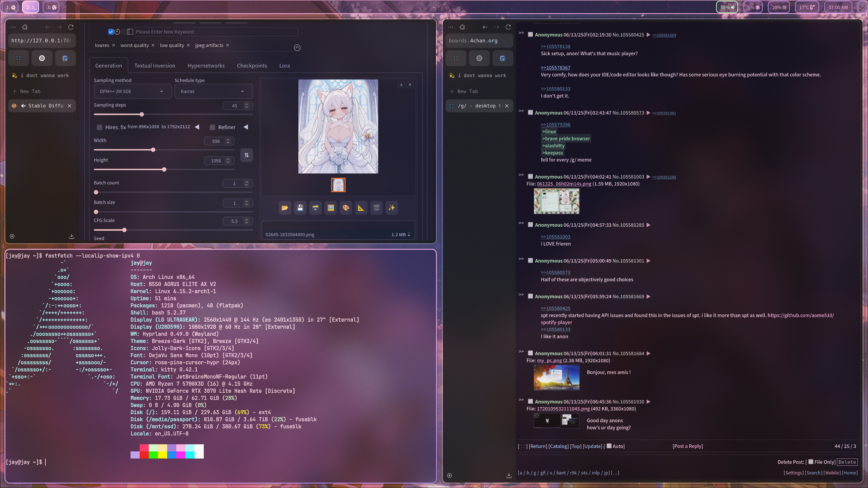Switch to Textual Inversion tab
Image resolution: width=868 pixels, height=488 pixels.
click(x=155, y=66)
